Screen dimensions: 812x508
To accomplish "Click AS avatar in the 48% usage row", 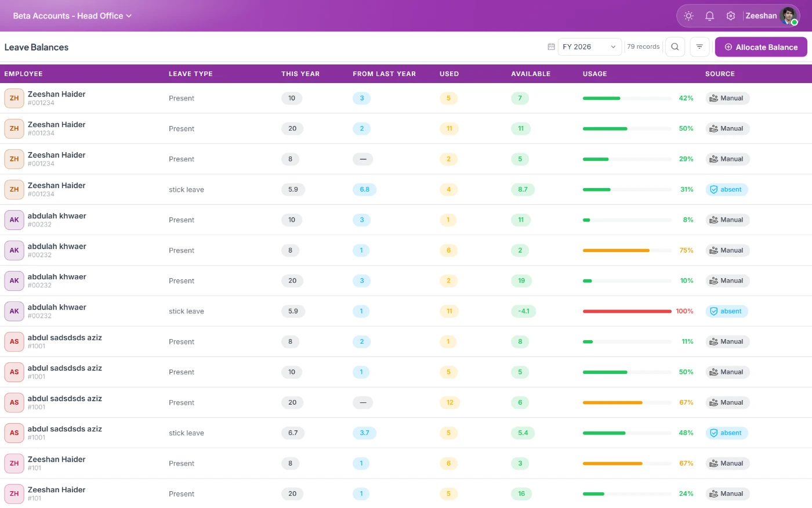I will click(x=14, y=433).
